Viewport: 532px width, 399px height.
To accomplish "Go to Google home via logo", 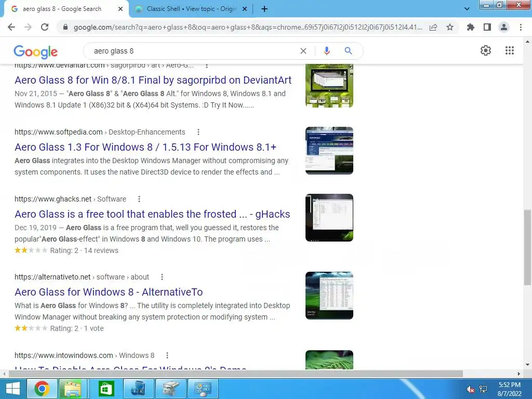I will pos(36,51).
